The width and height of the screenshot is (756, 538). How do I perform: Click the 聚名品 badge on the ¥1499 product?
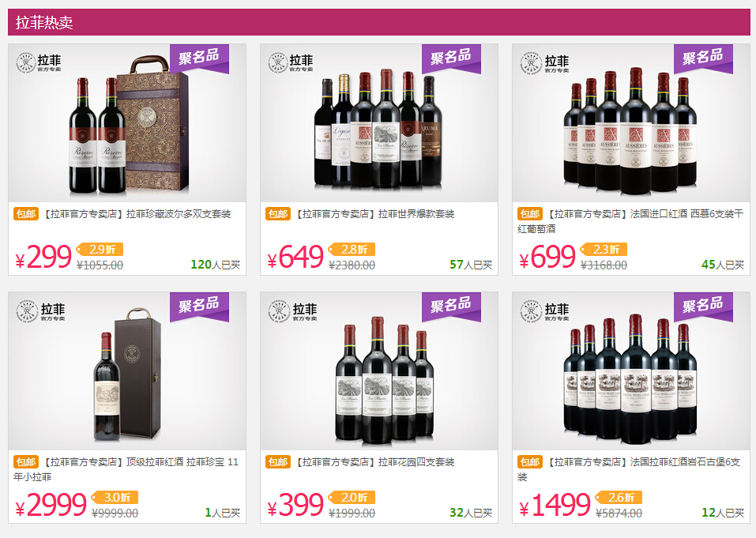pos(703,306)
